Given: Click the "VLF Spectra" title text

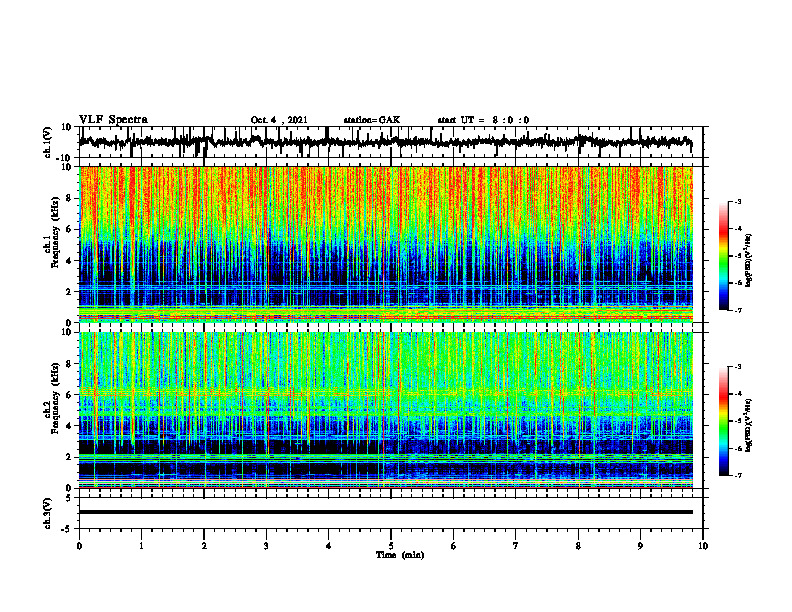Looking at the screenshot, I should (113, 120).
